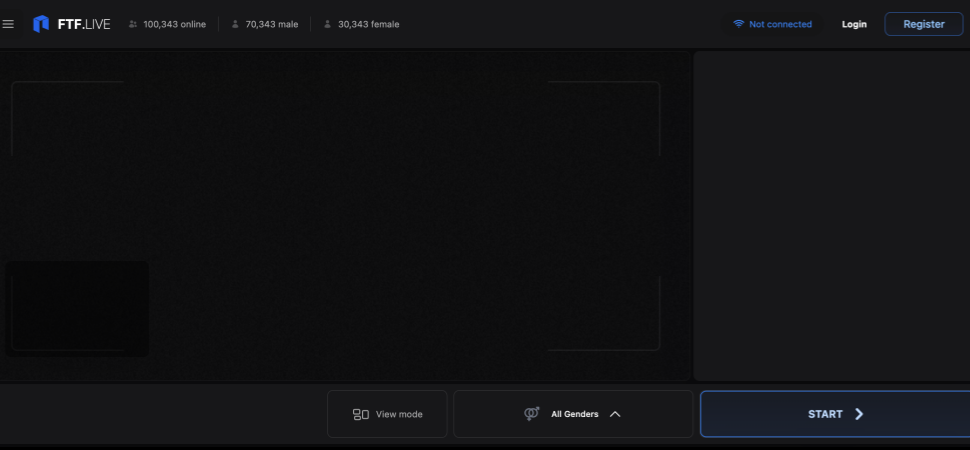
Task: Click the male user count icon
Action: tap(235, 24)
